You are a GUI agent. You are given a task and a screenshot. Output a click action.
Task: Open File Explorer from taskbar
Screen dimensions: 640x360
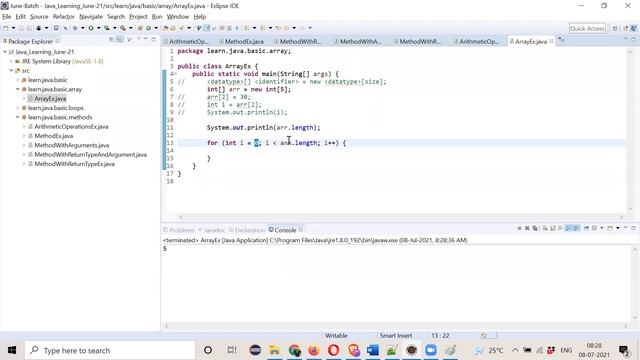tap(274, 350)
